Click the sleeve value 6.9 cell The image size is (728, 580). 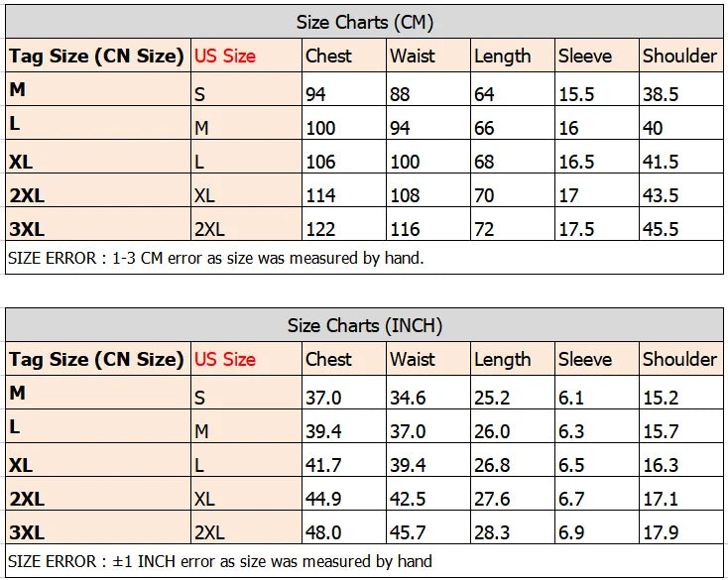pyautogui.click(x=571, y=532)
